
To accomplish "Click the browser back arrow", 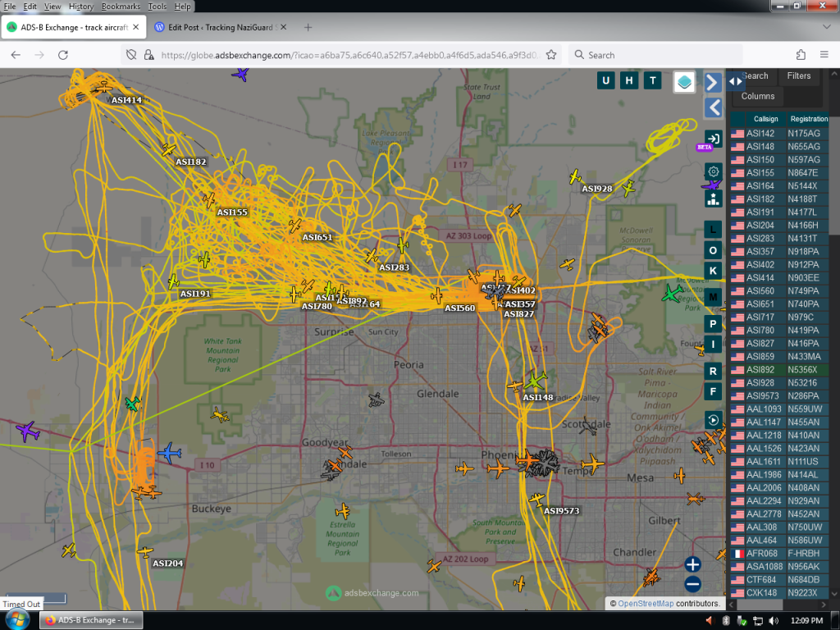I will pos(16,55).
